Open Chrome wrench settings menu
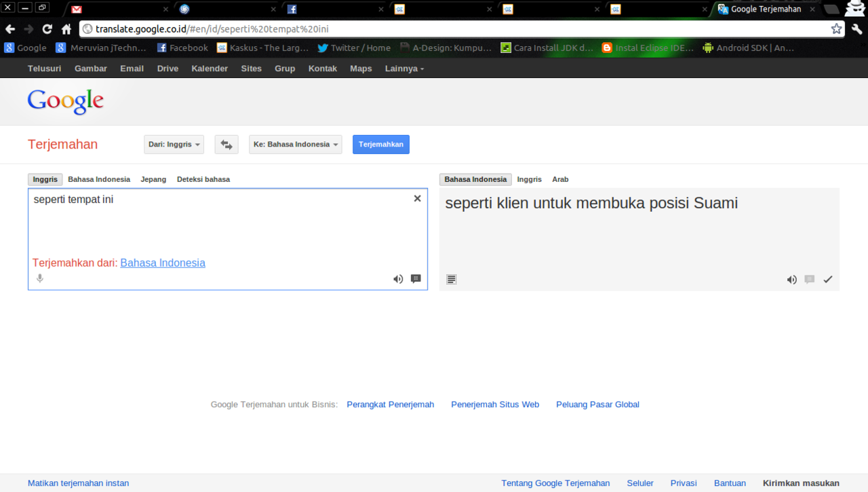The image size is (868, 492). [x=856, y=29]
